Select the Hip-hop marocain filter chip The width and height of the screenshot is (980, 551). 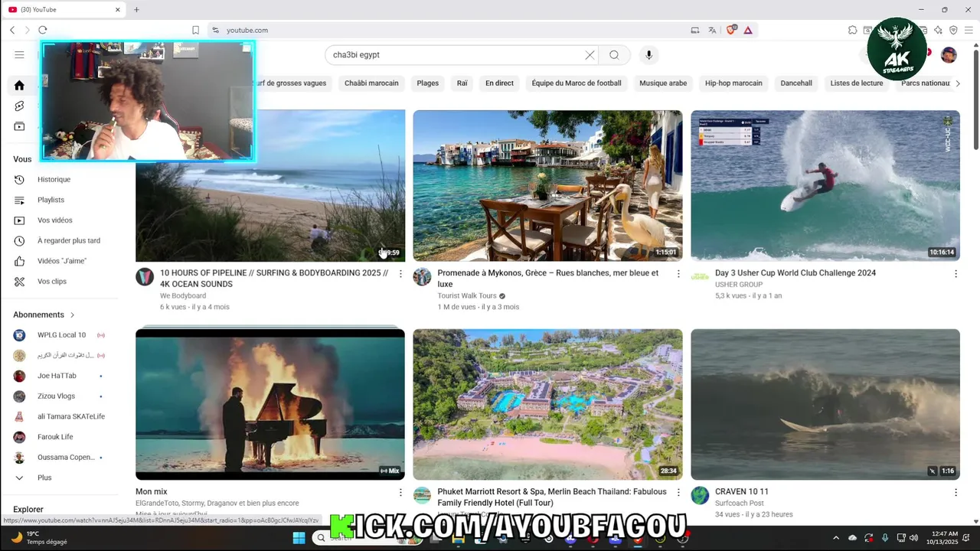(x=733, y=83)
